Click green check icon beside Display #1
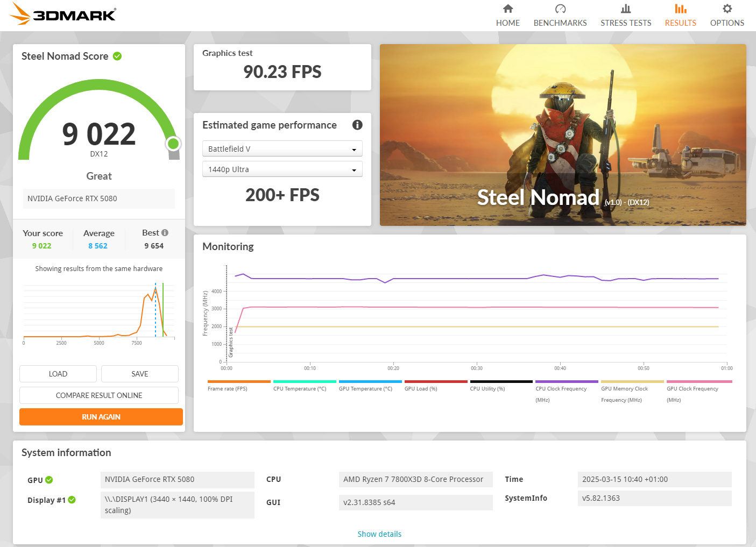The width and height of the screenshot is (756, 547). [x=72, y=500]
